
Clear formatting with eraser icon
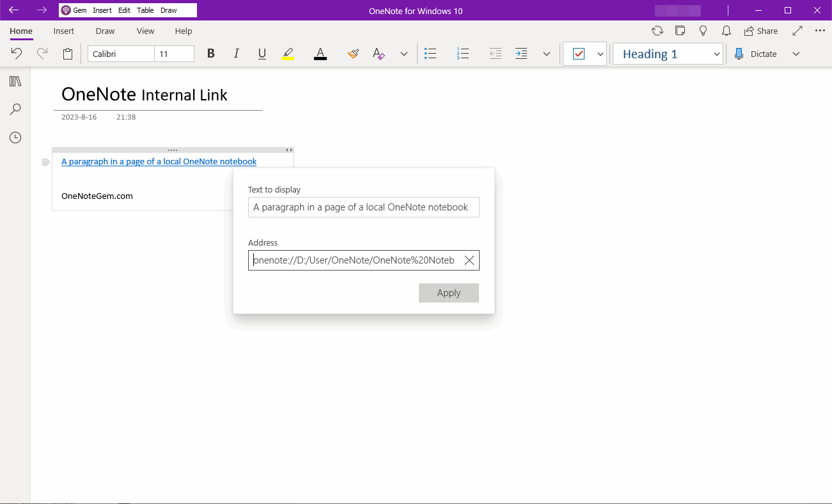coord(379,54)
